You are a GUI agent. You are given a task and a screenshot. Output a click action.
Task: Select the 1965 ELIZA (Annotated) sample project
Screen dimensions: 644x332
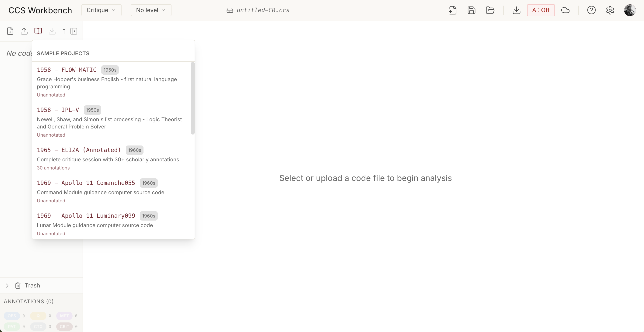coord(79,150)
